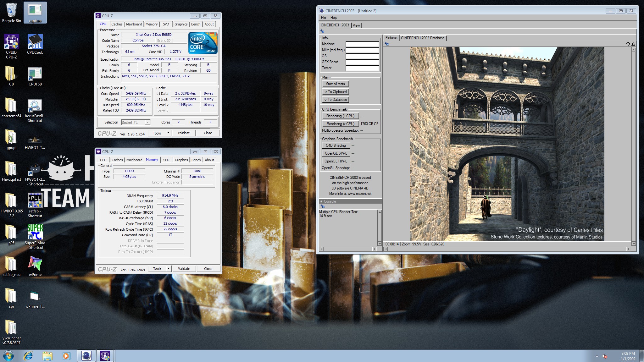Click the move/pan icon above picture
The height and width of the screenshot is (362, 644).
628,44
